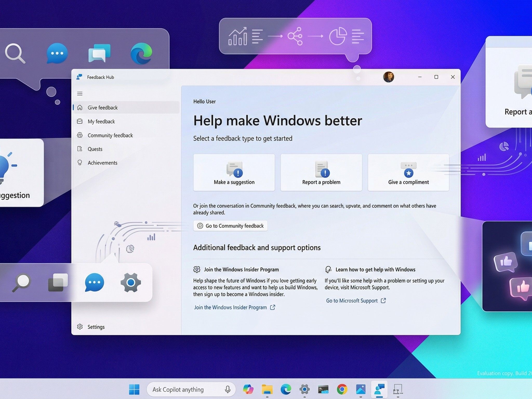The image size is (532, 399).
Task: Open My feedback in the sidebar
Action: coord(126,121)
